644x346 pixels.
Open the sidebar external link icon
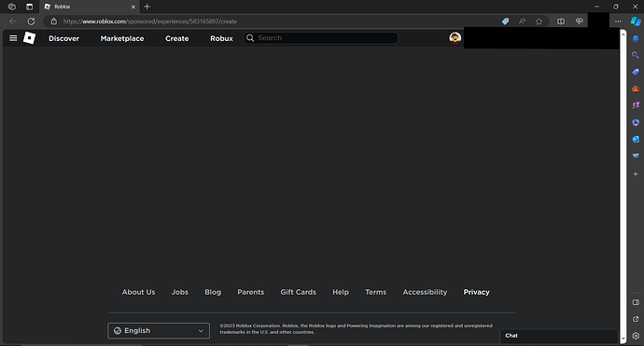[636, 319]
